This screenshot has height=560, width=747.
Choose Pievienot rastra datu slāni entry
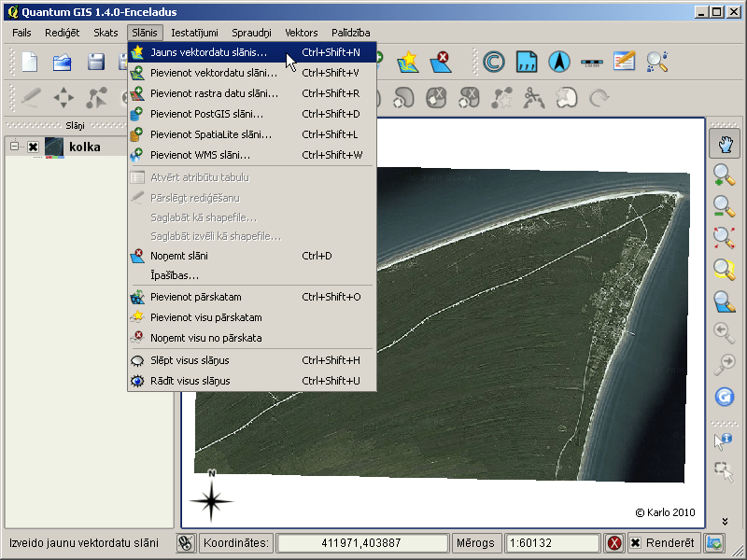tap(252, 93)
